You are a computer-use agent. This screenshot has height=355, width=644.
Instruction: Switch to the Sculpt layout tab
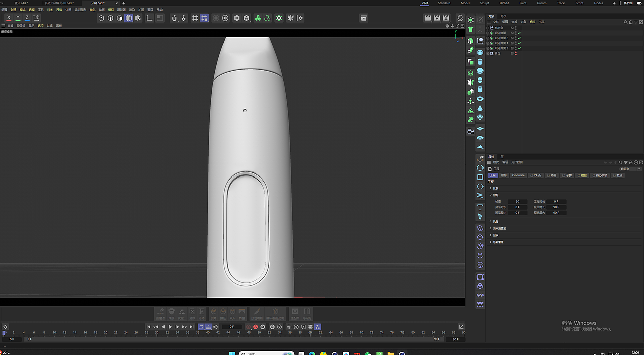[x=485, y=3]
